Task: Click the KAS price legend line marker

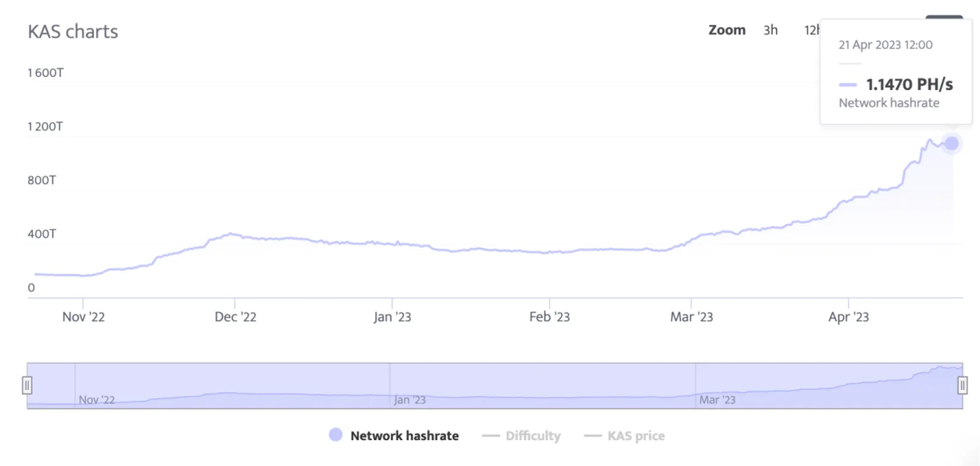Action: coord(592,436)
